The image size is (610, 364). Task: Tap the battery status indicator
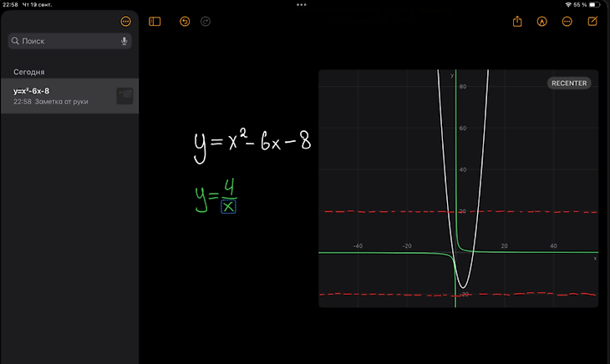pos(594,5)
